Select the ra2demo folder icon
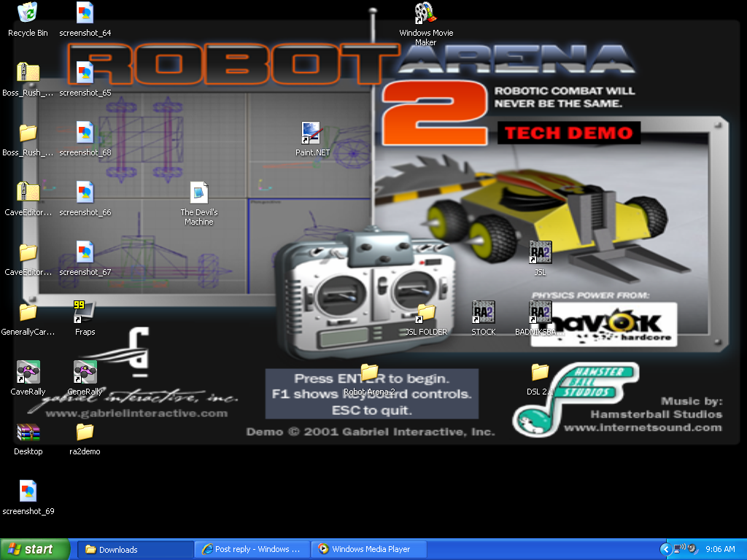Screen dimensions: 747x560 pyautogui.click(x=85, y=432)
